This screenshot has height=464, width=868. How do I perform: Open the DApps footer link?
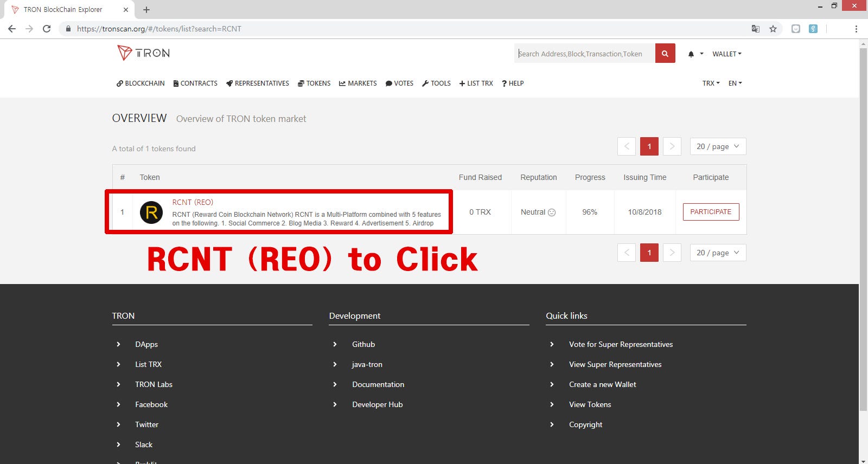pos(146,344)
